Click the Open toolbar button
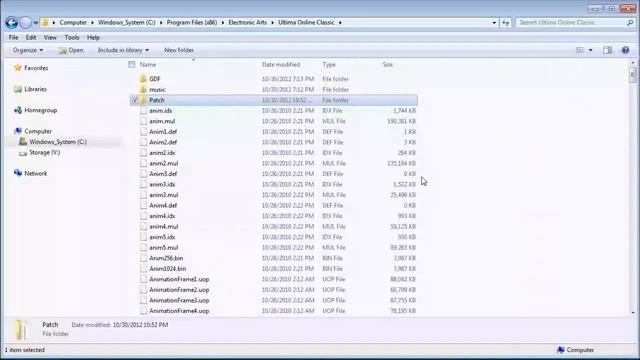This screenshot has height=360, width=640. tap(71, 50)
